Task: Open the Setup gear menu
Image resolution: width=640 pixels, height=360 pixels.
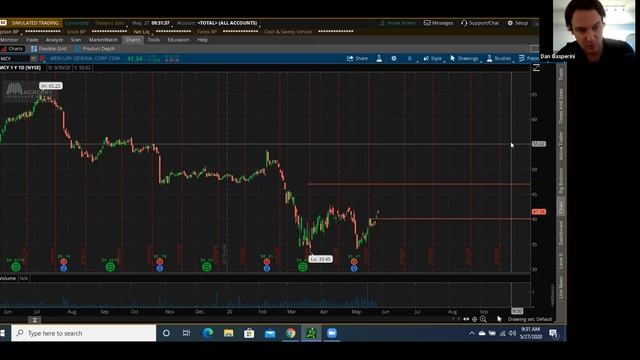Action: (x=518, y=23)
